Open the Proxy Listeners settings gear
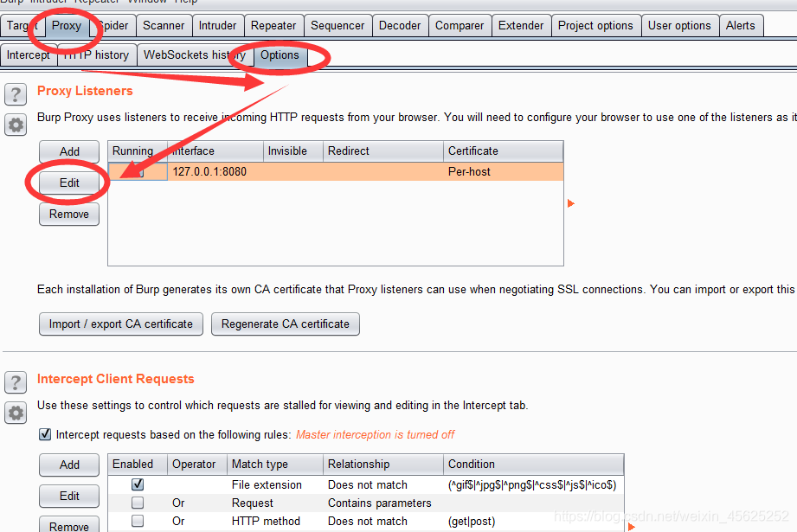 click(x=16, y=125)
